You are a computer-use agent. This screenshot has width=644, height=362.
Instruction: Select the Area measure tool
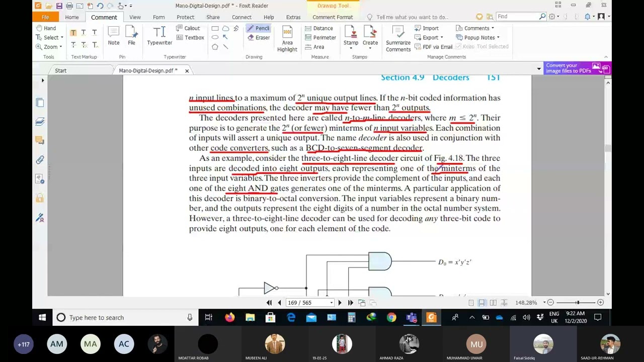point(314,47)
